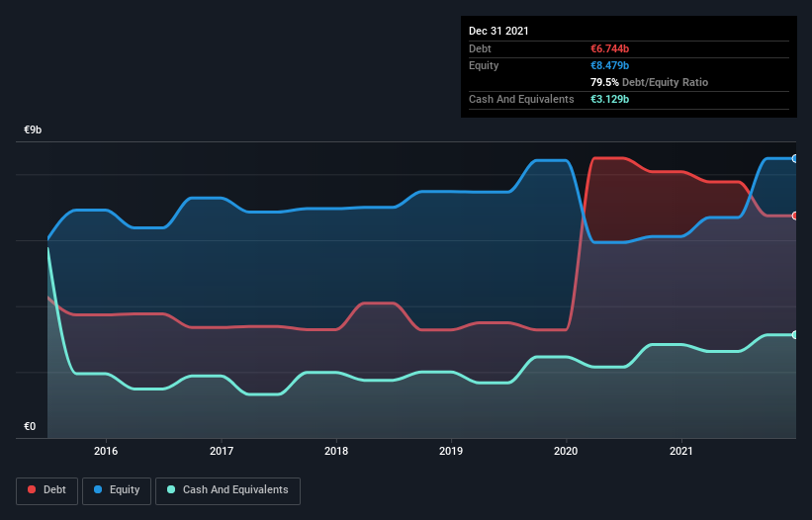The image size is (812, 520).
Task: Click the 2021 axis label
Action: pyautogui.click(x=681, y=451)
